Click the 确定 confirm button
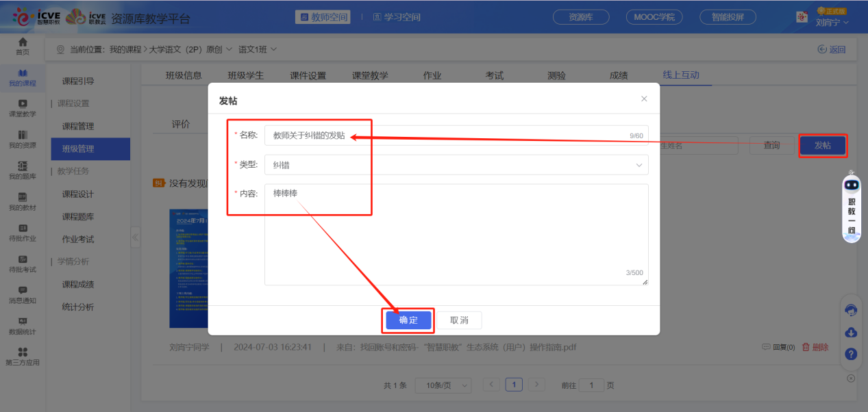 point(408,320)
